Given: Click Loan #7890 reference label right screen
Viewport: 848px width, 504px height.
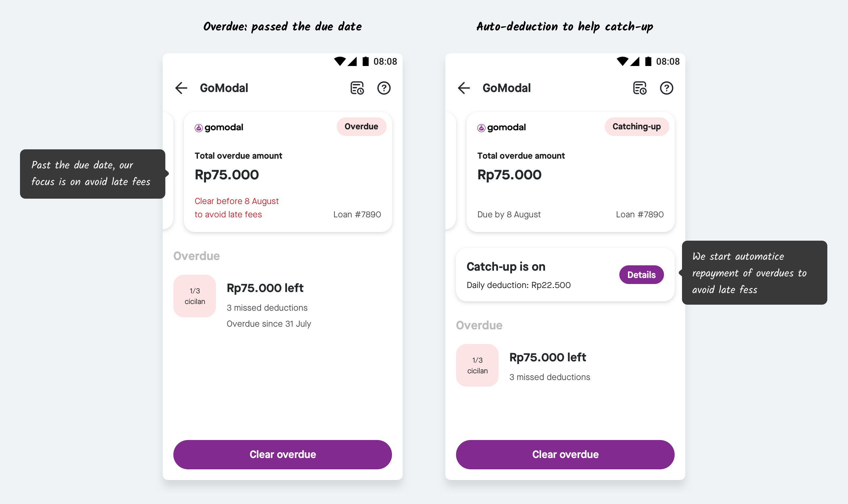Looking at the screenshot, I should [x=639, y=214].
